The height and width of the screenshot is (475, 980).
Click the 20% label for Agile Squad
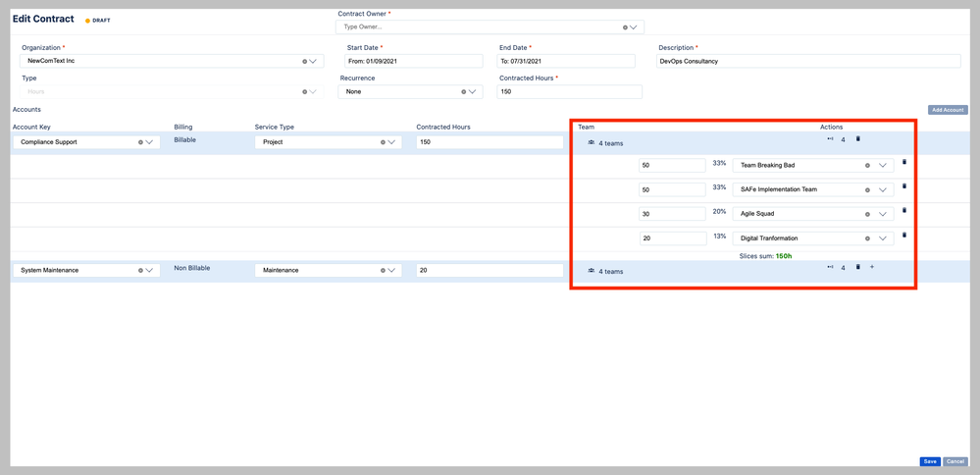tap(719, 212)
